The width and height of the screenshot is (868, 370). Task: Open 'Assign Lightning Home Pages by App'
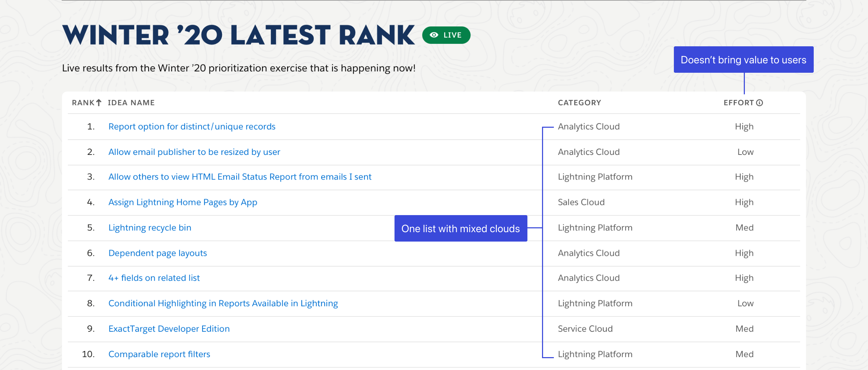click(183, 202)
